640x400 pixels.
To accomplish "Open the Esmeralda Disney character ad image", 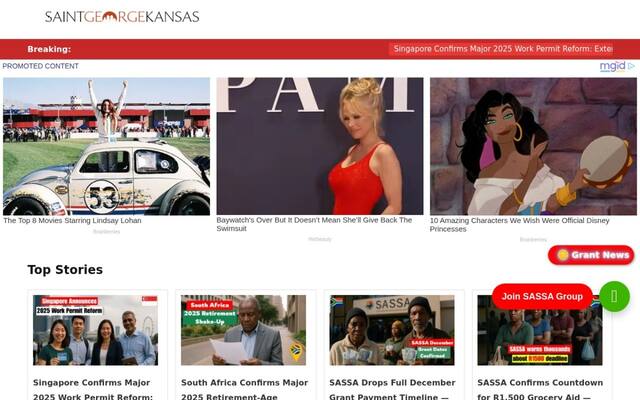I will (x=533, y=146).
